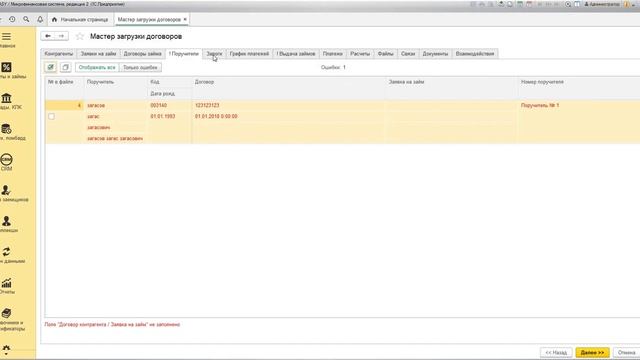The height and width of the screenshot is (360, 640).
Task: Click the empty 'Заявка на займ' cell in загасов row
Action: pos(451,105)
